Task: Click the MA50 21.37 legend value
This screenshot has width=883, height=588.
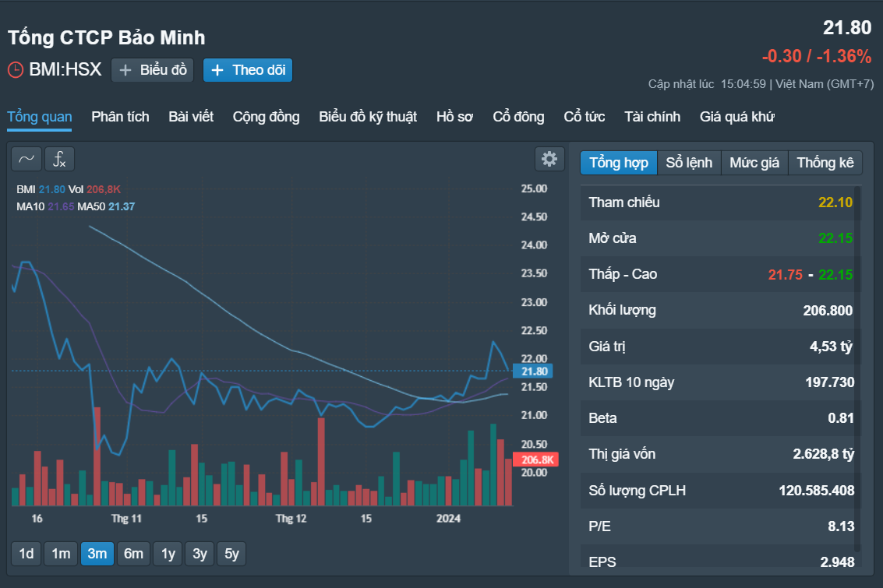Action: (122, 206)
